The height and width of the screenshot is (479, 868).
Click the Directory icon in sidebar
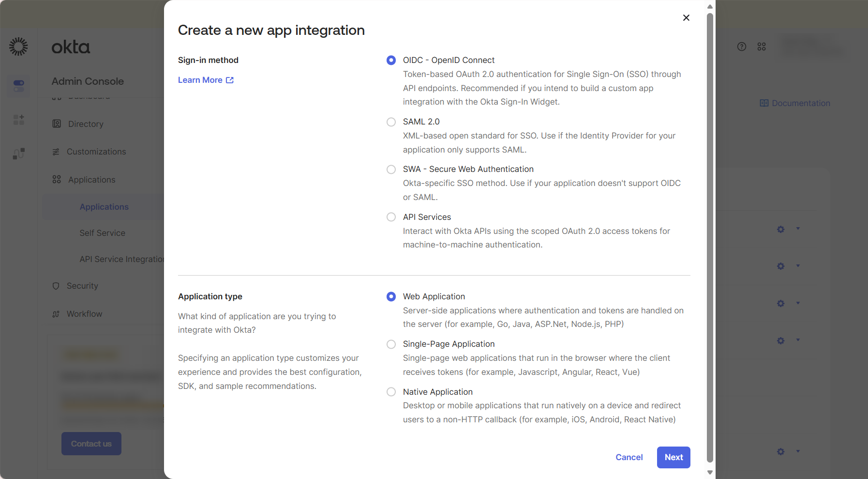coord(57,124)
